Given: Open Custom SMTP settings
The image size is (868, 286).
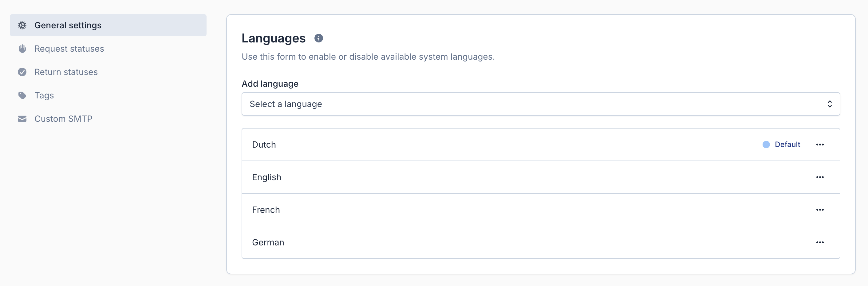Looking at the screenshot, I should 63,119.
